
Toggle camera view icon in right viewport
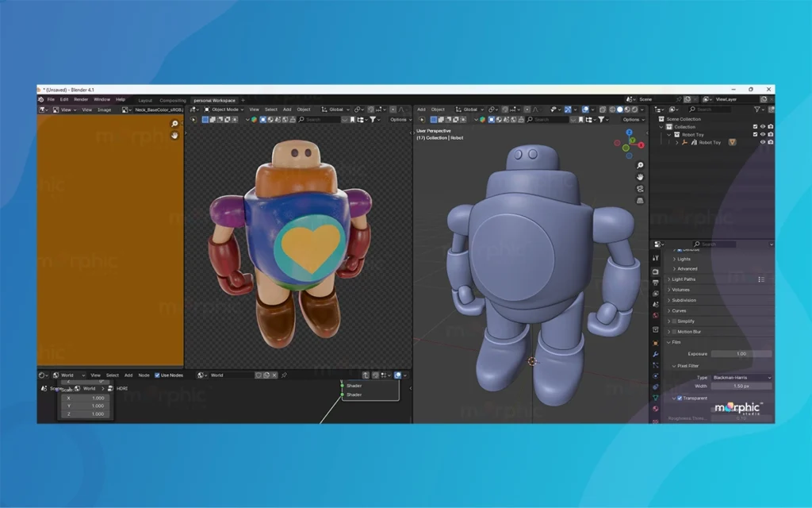click(x=640, y=189)
